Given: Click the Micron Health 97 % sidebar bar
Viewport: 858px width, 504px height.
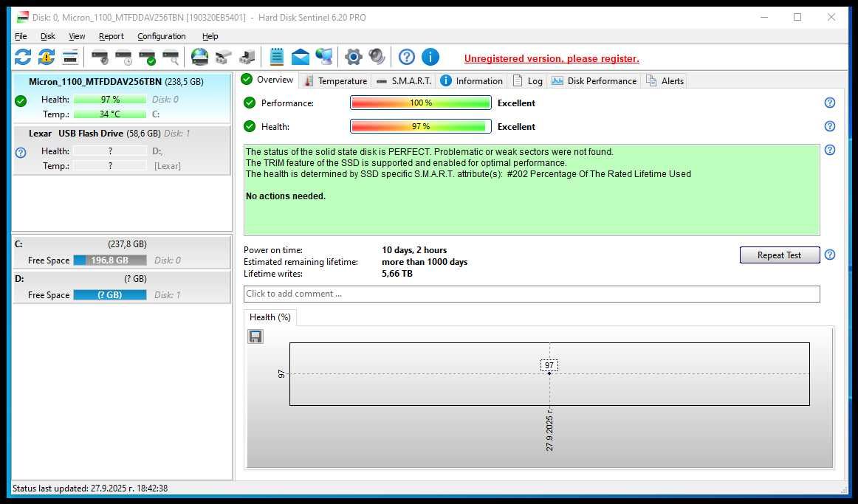Looking at the screenshot, I should click(109, 99).
